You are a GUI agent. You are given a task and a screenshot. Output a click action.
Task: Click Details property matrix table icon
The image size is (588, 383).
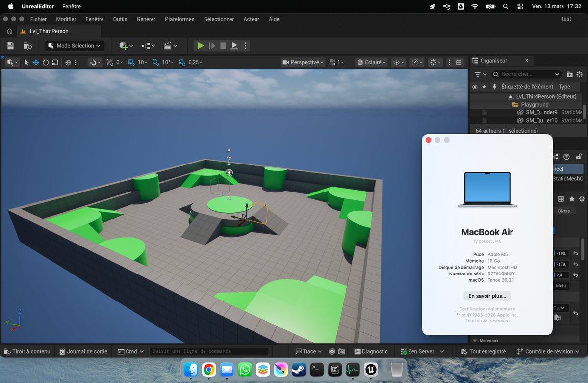point(561,199)
